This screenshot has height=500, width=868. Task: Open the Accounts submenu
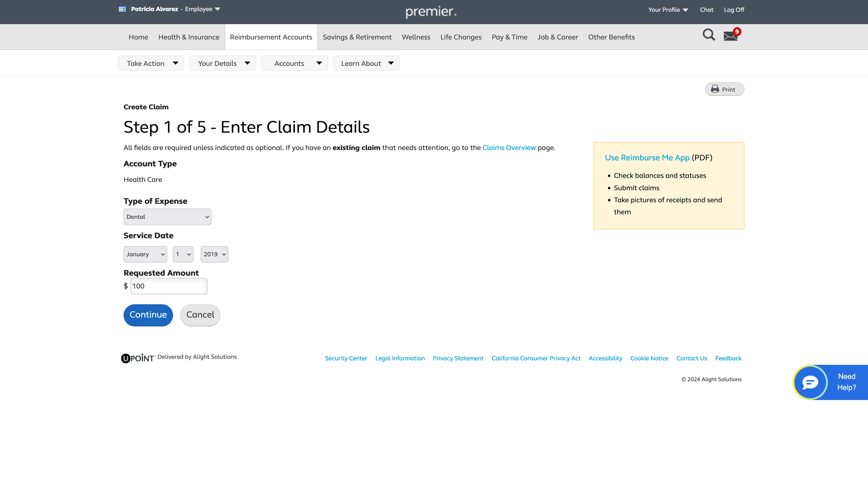[x=294, y=63]
